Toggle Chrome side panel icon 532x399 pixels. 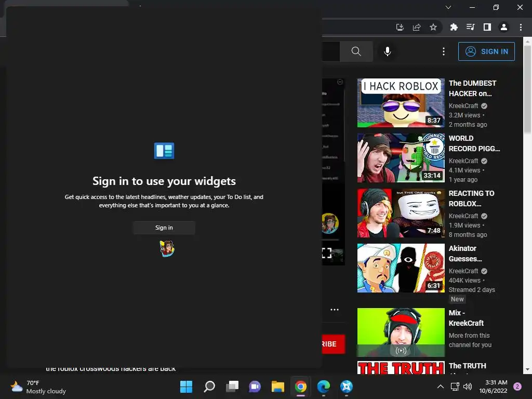point(487,27)
